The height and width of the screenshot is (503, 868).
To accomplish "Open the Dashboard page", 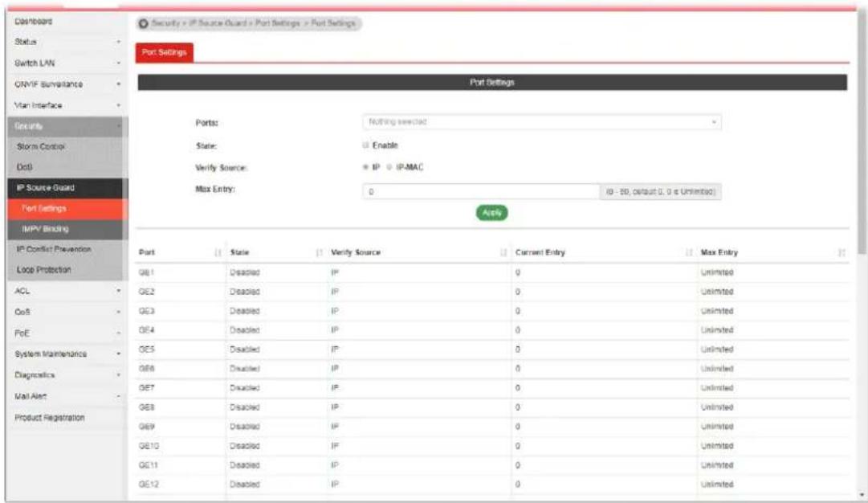I will pyautogui.click(x=67, y=21).
